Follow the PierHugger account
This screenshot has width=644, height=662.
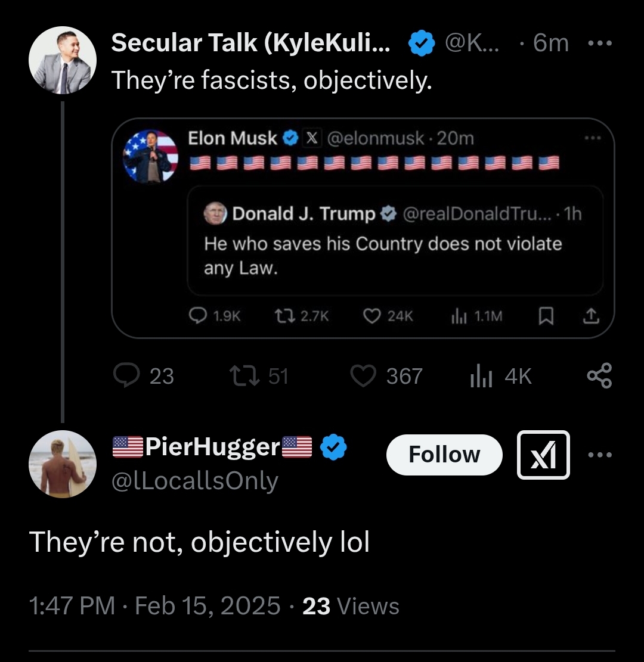[x=444, y=455]
